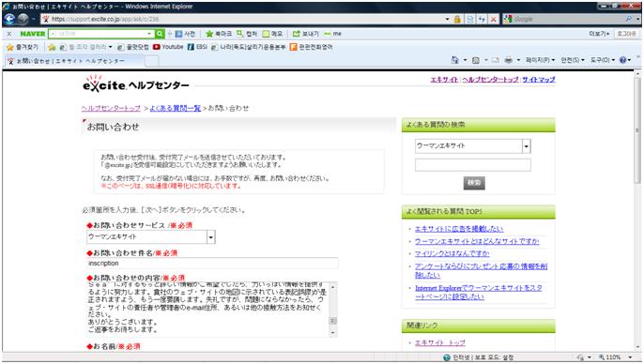The width and height of the screenshot is (644, 364).
Task: Open the Youtube favorites bar shortcut
Action: tap(168, 47)
